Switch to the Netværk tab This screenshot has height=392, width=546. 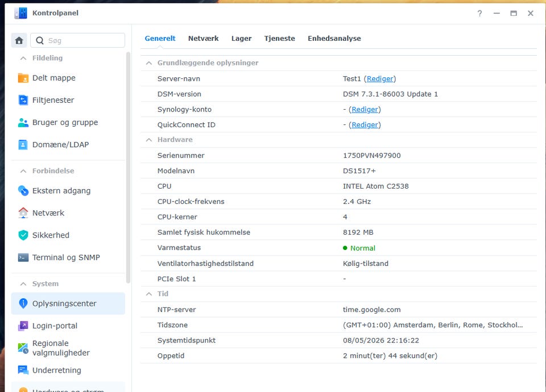coord(204,38)
